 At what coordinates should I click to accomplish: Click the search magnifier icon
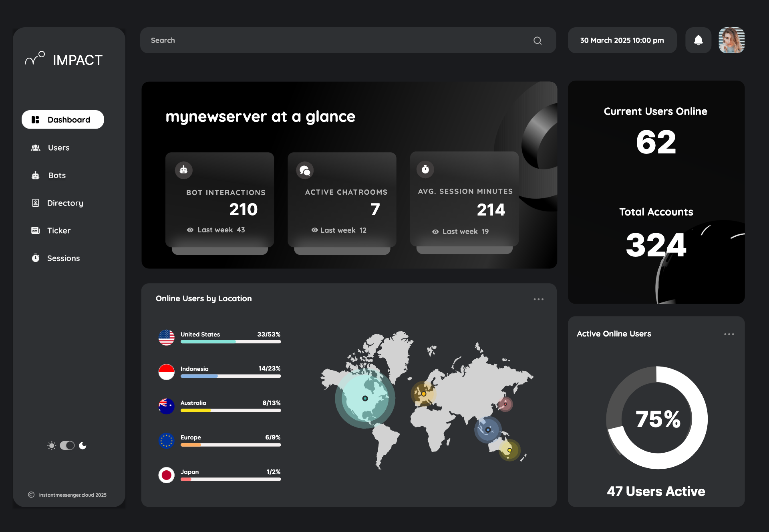(537, 40)
